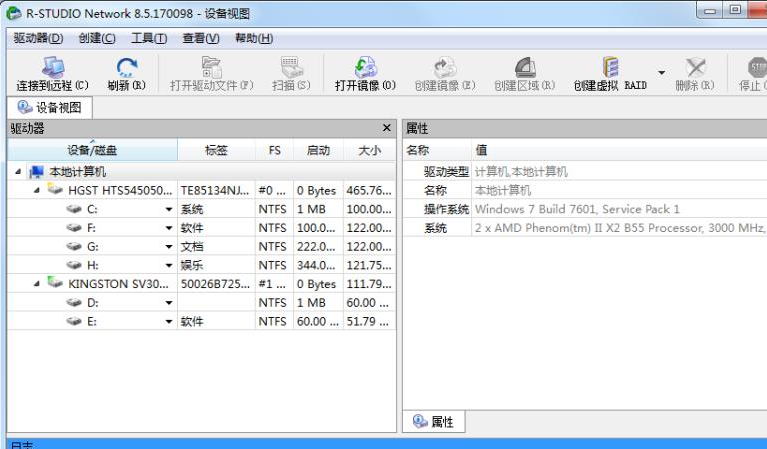Collapse the HGST HTS545050 drive node
767x449 pixels.
(x=37, y=190)
